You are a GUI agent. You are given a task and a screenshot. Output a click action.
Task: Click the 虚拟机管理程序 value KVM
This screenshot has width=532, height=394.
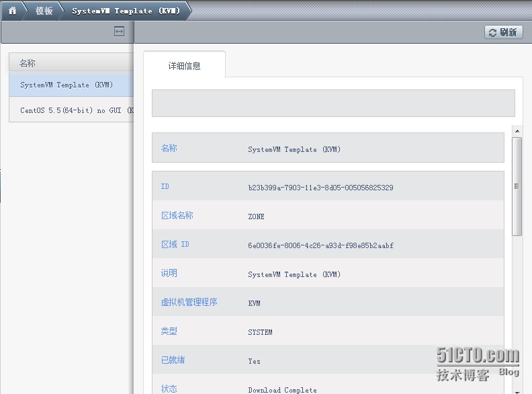[254, 303]
